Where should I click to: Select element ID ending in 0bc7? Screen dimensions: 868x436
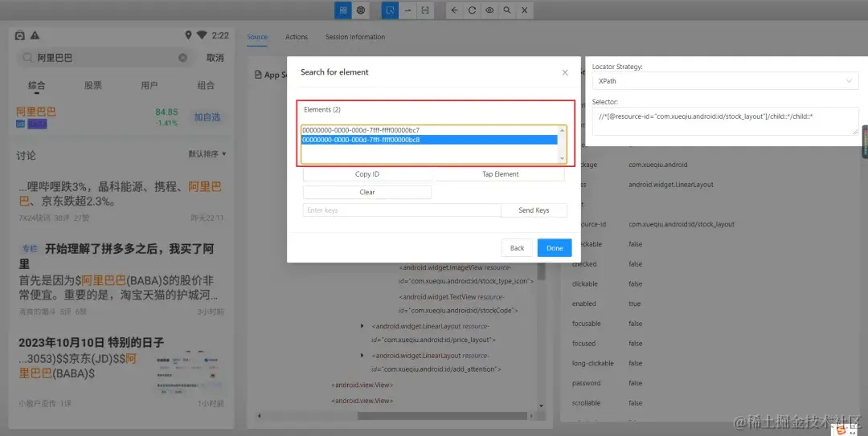(429, 131)
